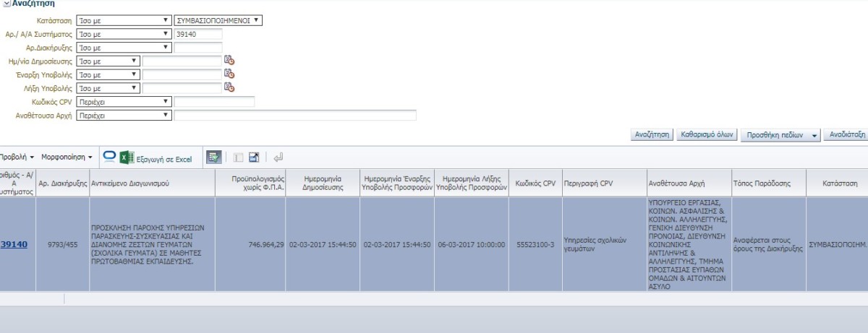The image size is (868, 333).
Task: Open calendar icon for Λήξη Υποβολής
Action: [229, 87]
